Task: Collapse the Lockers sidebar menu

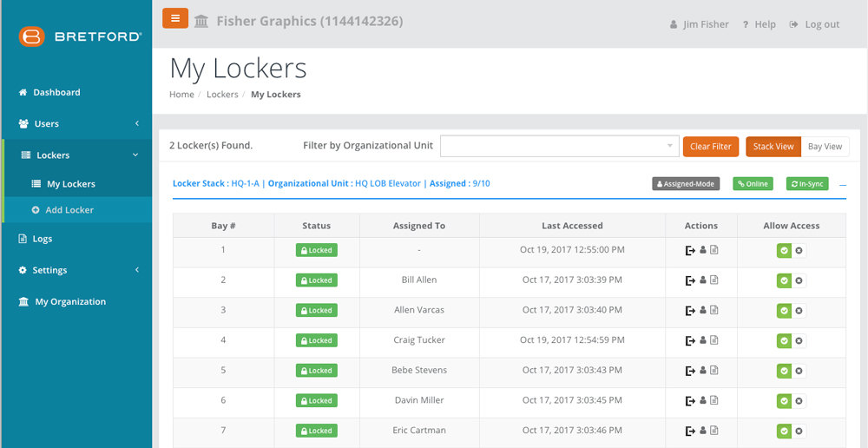Action: tap(77, 155)
